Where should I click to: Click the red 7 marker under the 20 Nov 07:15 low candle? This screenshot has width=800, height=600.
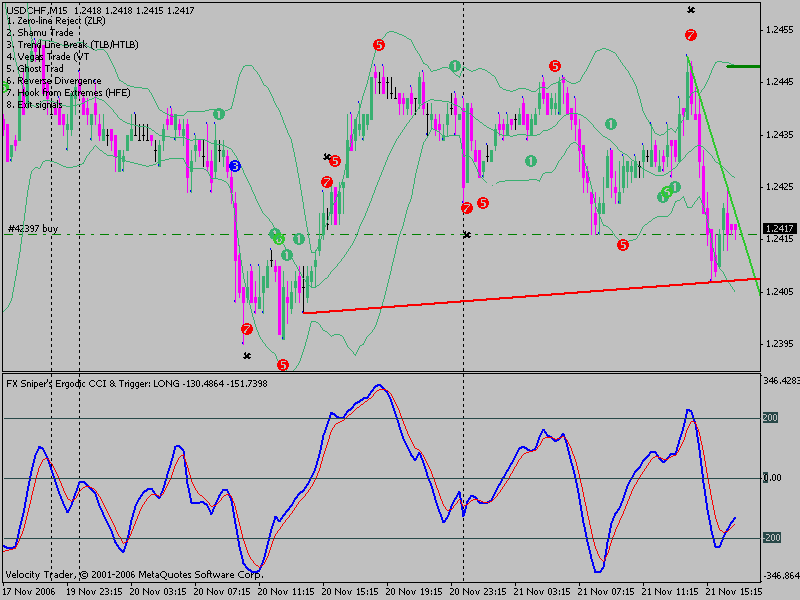coord(247,329)
